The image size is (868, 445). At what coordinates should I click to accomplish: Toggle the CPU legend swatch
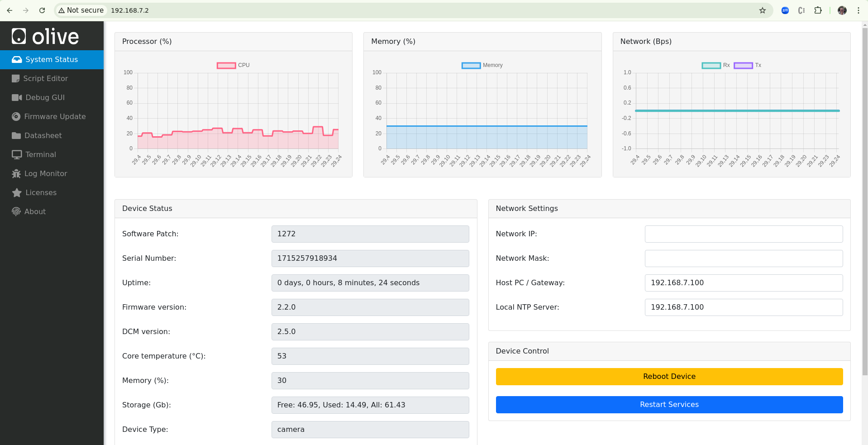click(x=226, y=65)
